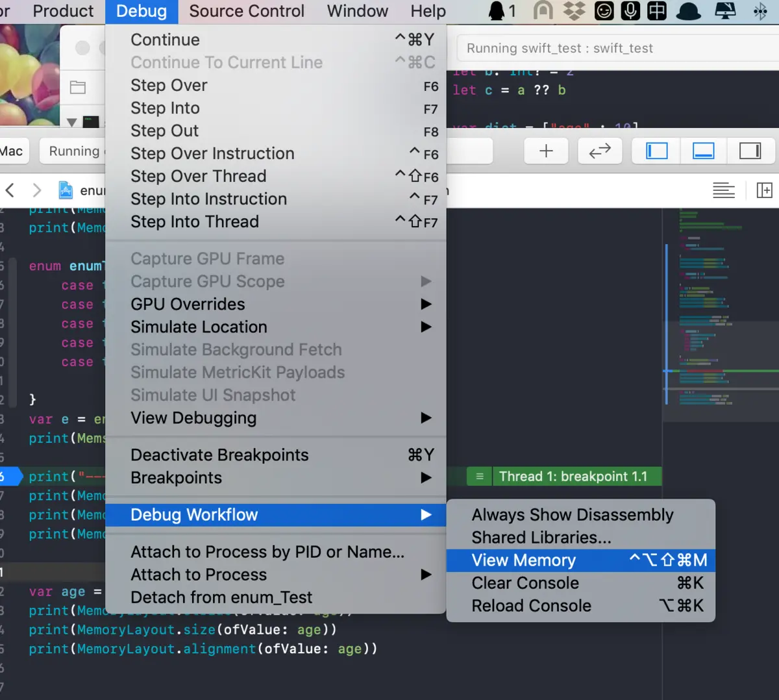Hide the left navigator panel
This screenshot has height=700, width=779.
pyautogui.click(x=655, y=150)
